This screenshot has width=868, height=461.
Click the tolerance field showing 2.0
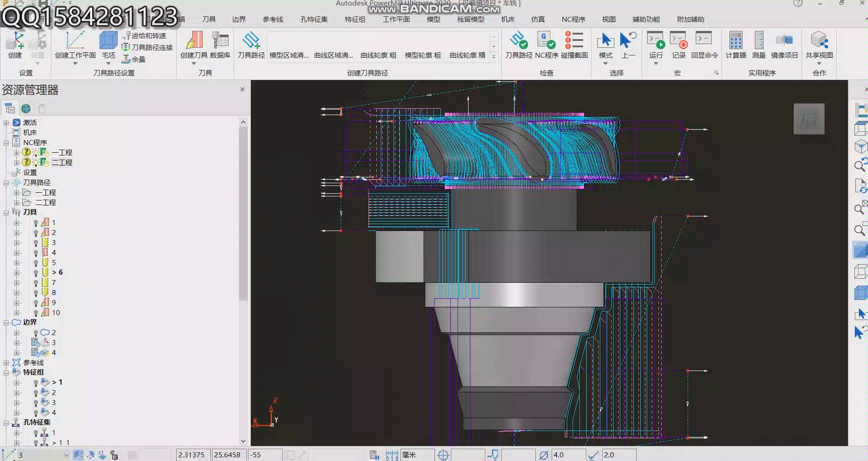619,455
